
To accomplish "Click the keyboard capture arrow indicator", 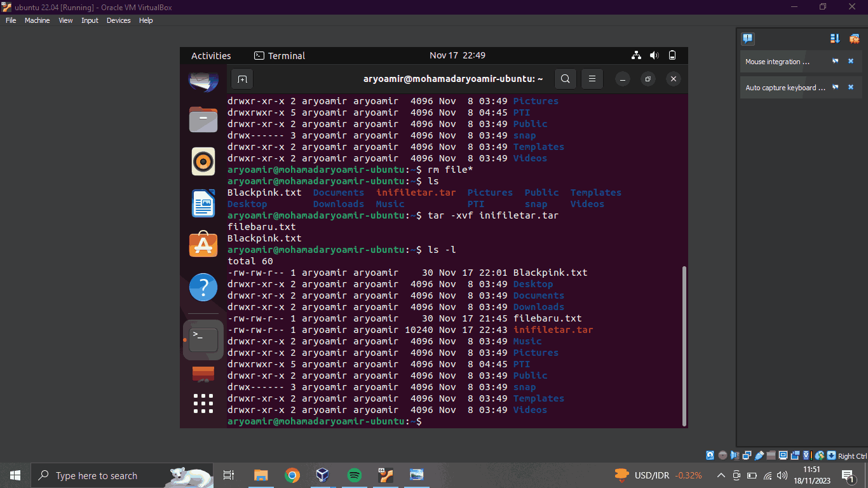I will click(831, 456).
